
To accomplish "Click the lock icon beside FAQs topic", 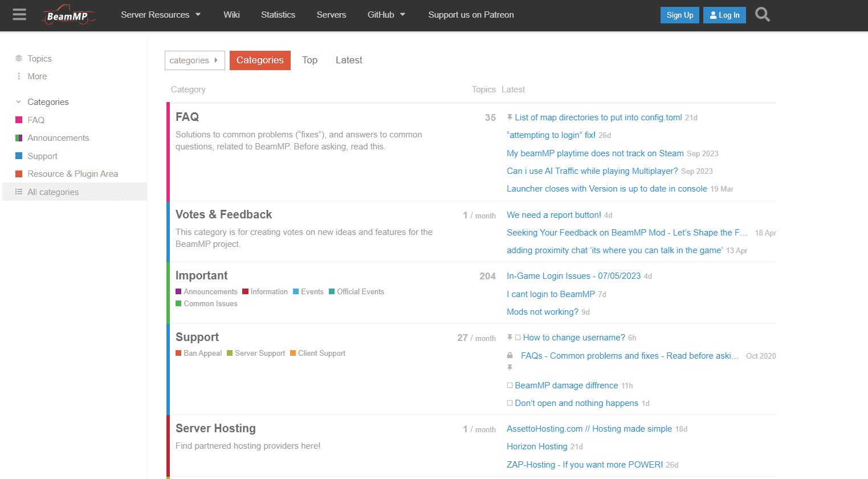I will pos(510,355).
